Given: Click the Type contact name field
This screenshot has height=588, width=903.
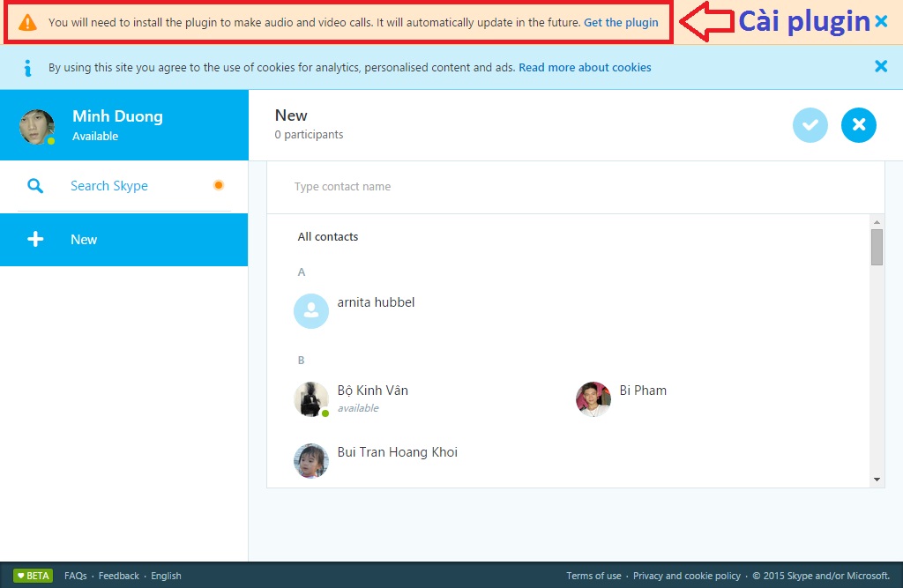Looking at the screenshot, I should (x=575, y=187).
